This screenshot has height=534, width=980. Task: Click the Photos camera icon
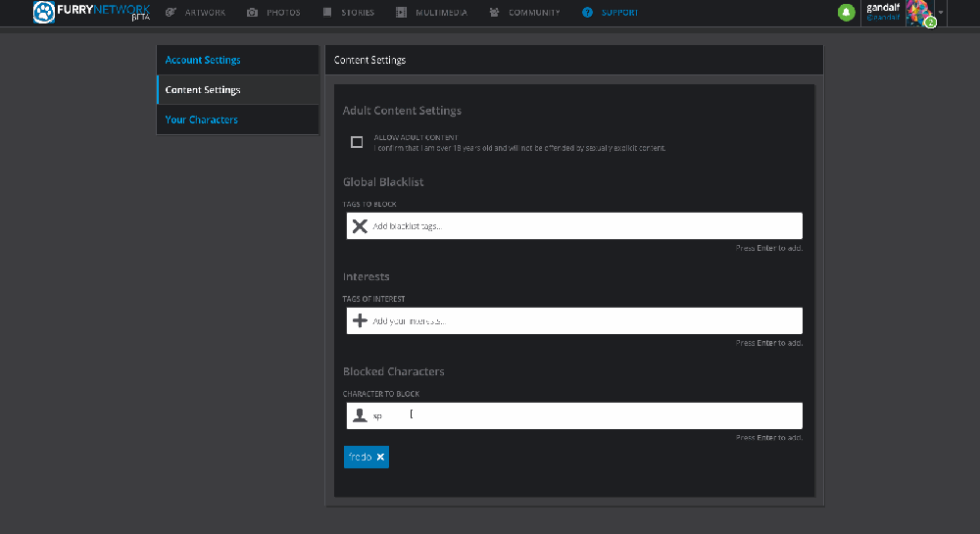253,13
